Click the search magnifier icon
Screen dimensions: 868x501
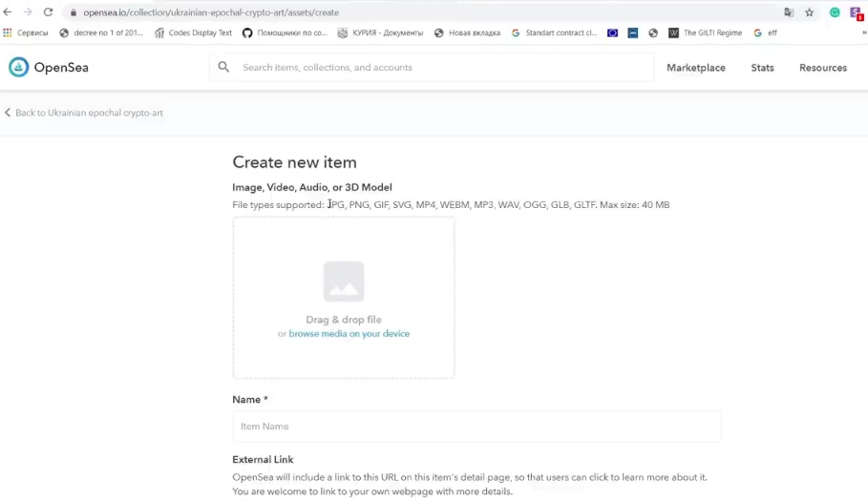coord(223,67)
